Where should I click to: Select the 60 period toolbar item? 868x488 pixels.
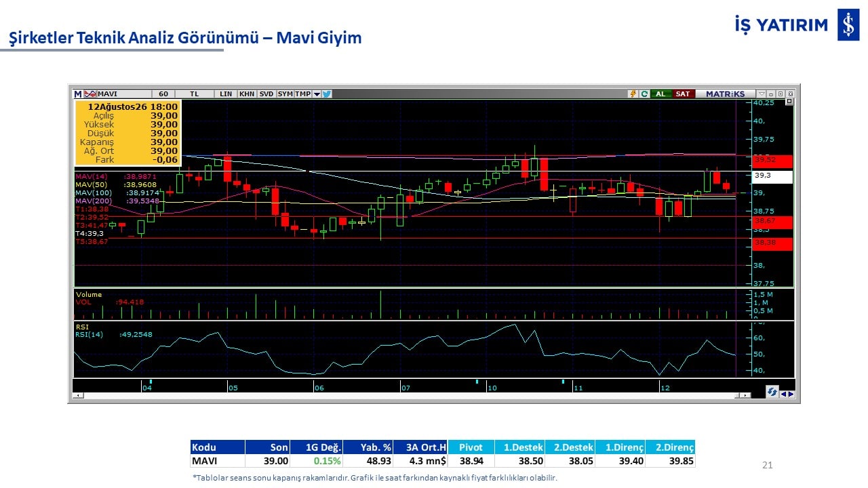coord(163,94)
